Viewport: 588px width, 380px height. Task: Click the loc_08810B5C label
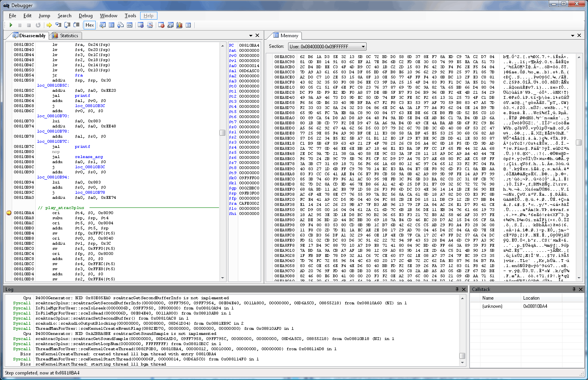(53, 85)
